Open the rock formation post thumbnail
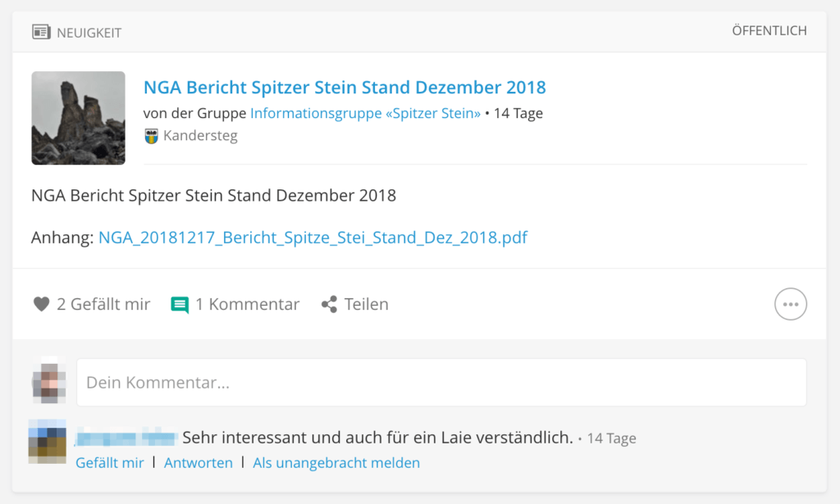 (x=78, y=118)
